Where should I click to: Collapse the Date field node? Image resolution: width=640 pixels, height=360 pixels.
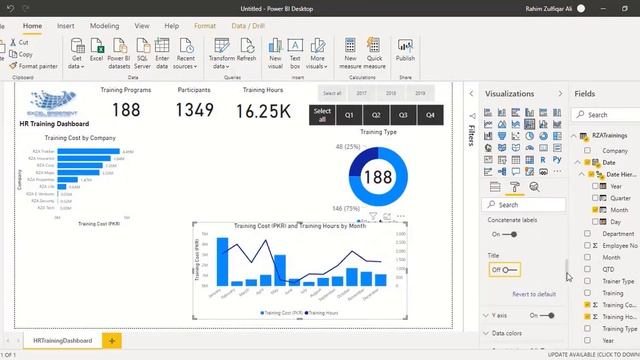click(x=577, y=162)
